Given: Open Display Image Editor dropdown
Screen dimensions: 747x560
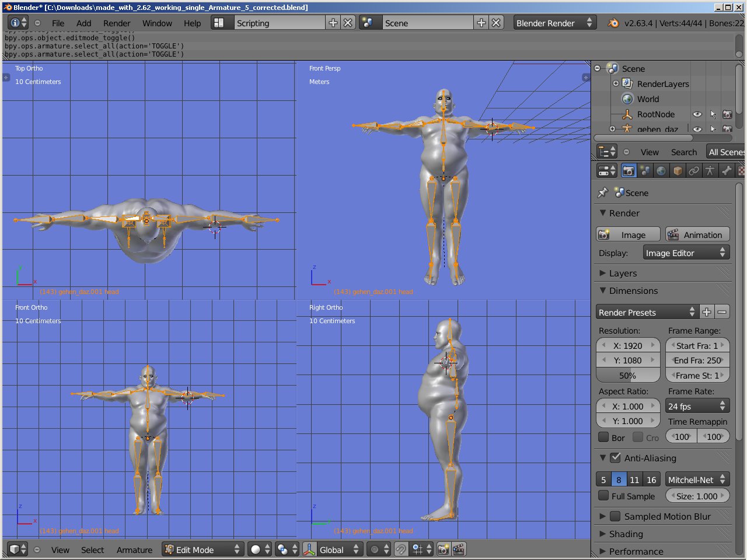Looking at the screenshot, I should [x=686, y=253].
